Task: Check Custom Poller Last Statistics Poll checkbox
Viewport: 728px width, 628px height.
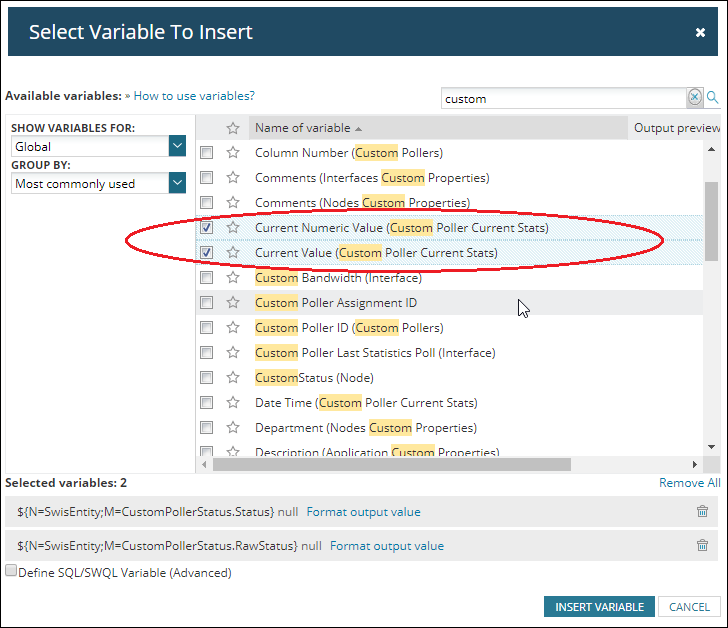Action: (207, 353)
